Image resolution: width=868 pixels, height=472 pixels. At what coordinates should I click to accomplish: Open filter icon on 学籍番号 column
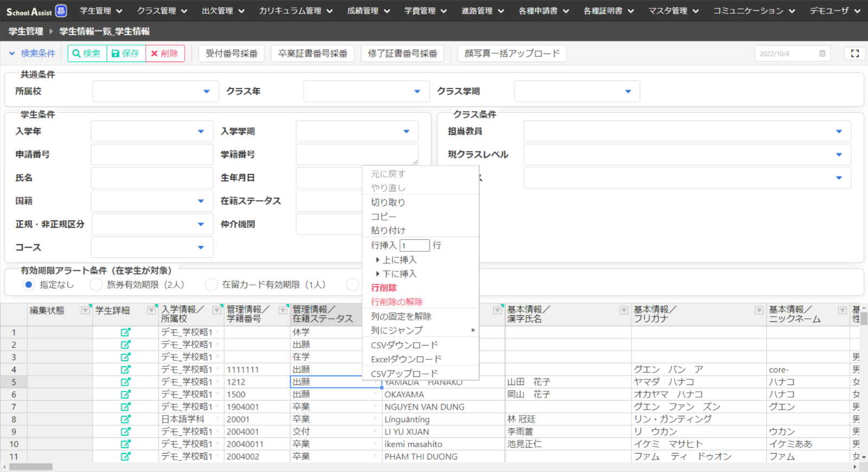(x=283, y=310)
